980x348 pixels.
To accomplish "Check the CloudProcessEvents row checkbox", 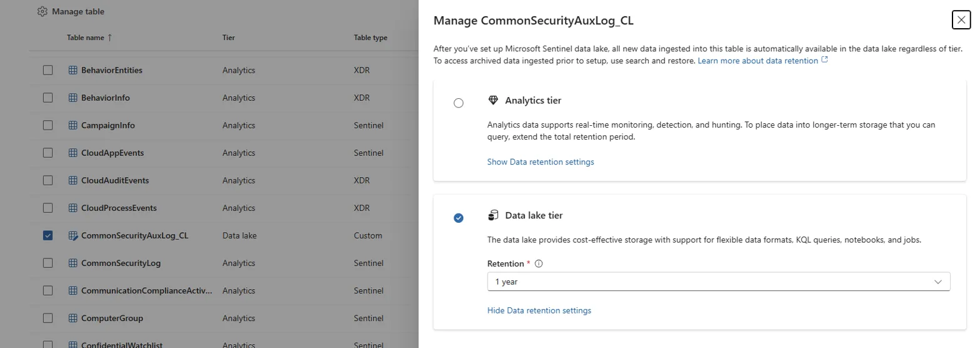I will tap(48, 208).
